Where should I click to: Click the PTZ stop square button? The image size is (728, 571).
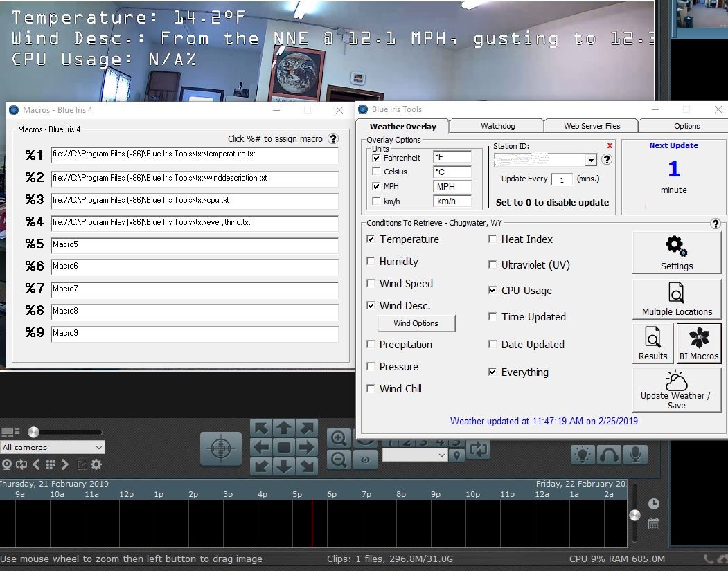[284, 448]
